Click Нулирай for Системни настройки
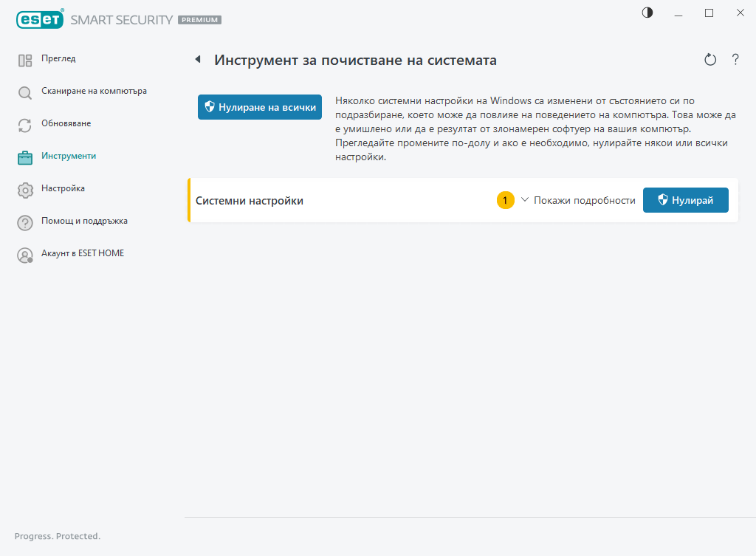Viewport: 756px width, 556px height. click(685, 199)
